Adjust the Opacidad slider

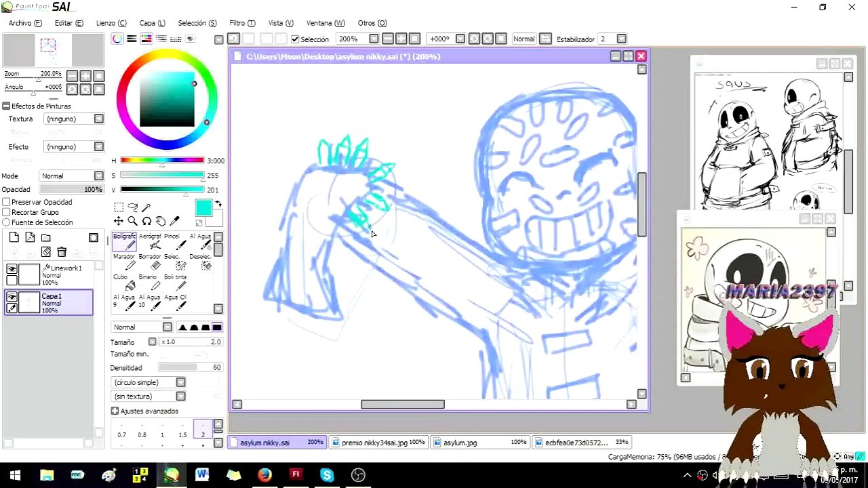click(x=72, y=189)
